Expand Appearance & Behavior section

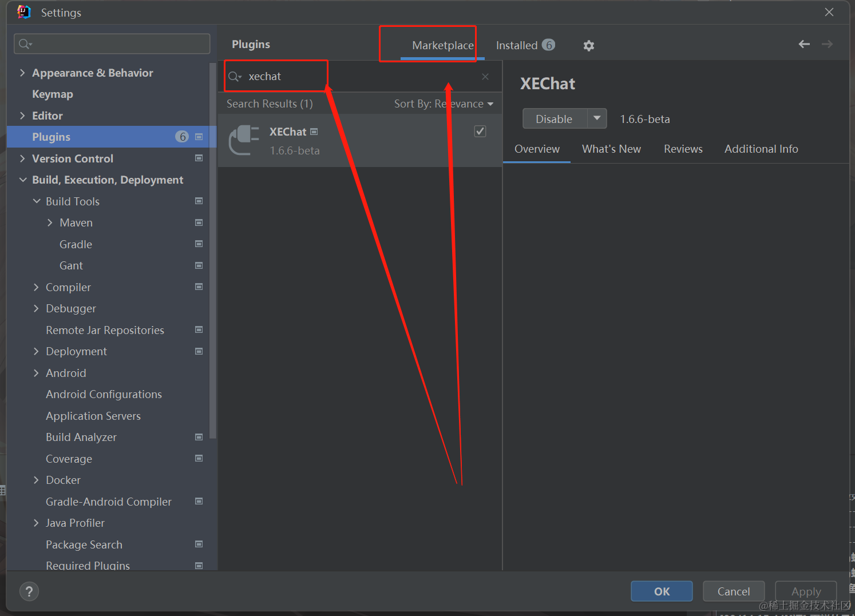click(x=22, y=73)
